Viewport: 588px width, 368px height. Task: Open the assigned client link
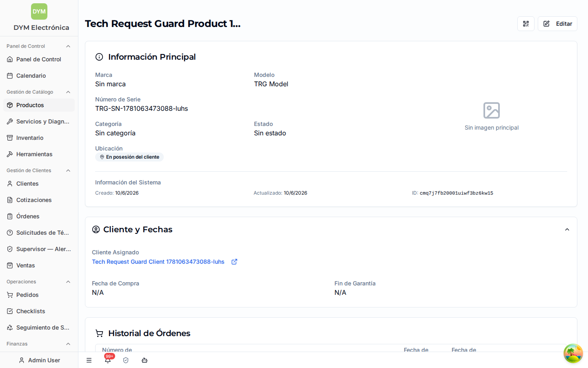pyautogui.click(x=158, y=262)
